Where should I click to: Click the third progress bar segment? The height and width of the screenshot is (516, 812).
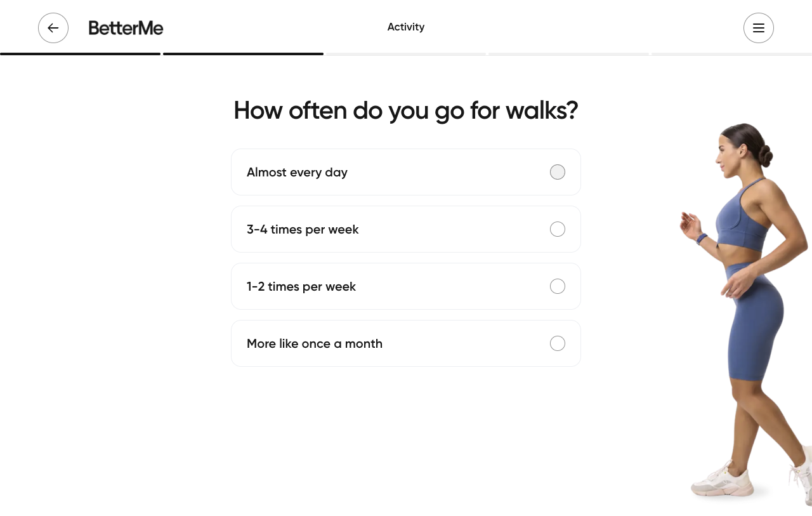pos(406,54)
